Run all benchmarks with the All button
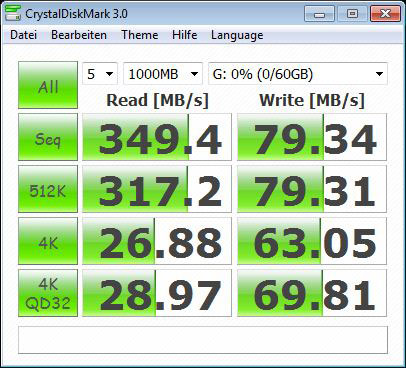Image resolution: width=406 pixels, height=368 pixels. tap(48, 85)
